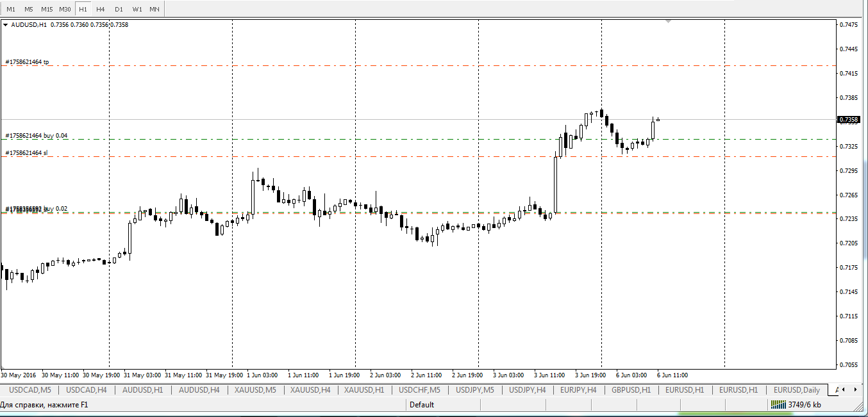Select the #1758621464 sl order line label
Screen dimensions: 868x417
(26, 153)
